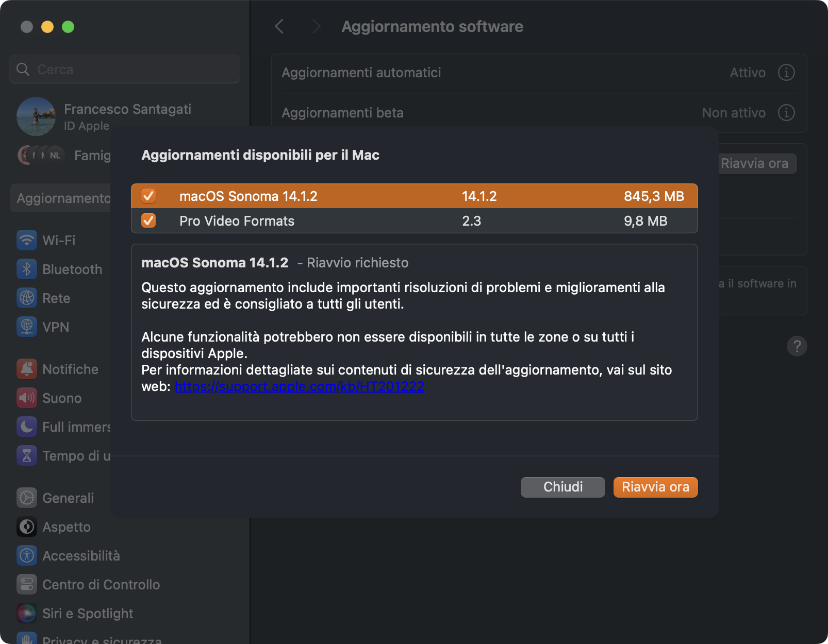Open Aspetto settings label
The width and height of the screenshot is (828, 644).
click(x=67, y=527)
